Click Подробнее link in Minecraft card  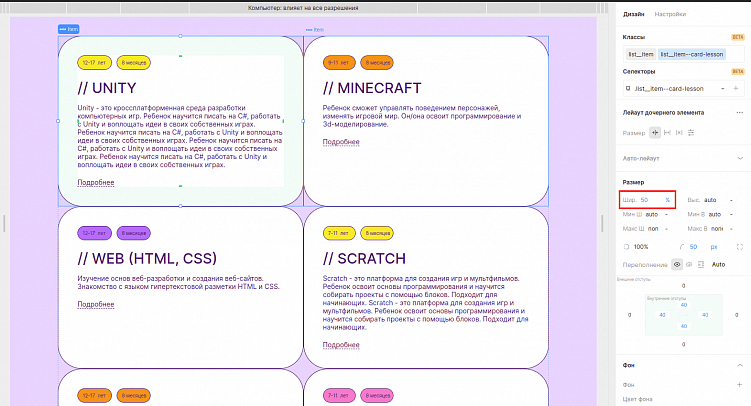pyautogui.click(x=341, y=142)
